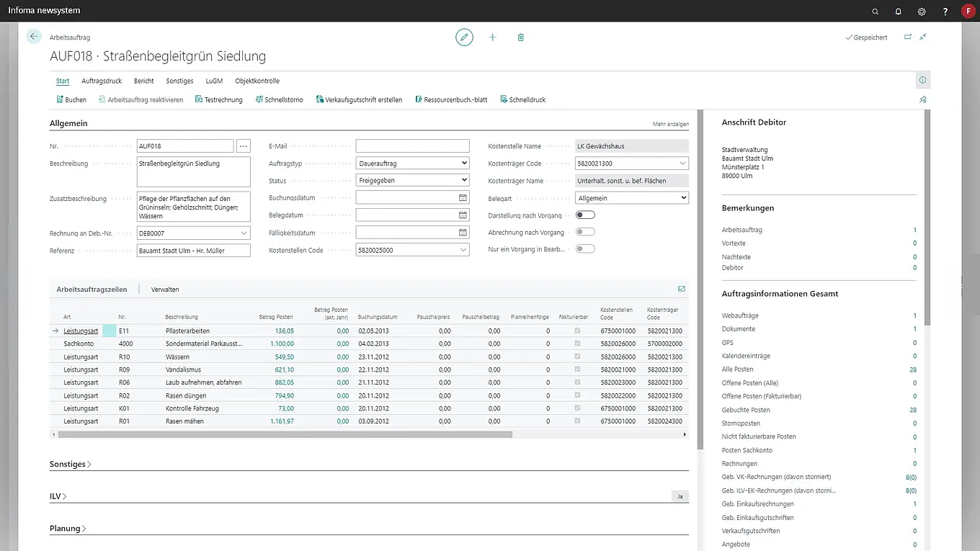Open the settings gear icon
This screenshot has width=980, height=551.
922,12
